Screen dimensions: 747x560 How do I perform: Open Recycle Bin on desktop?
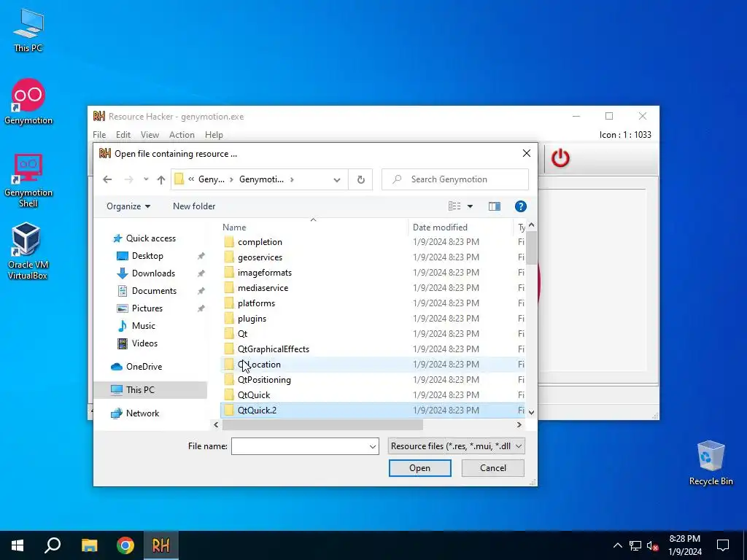[711, 463]
